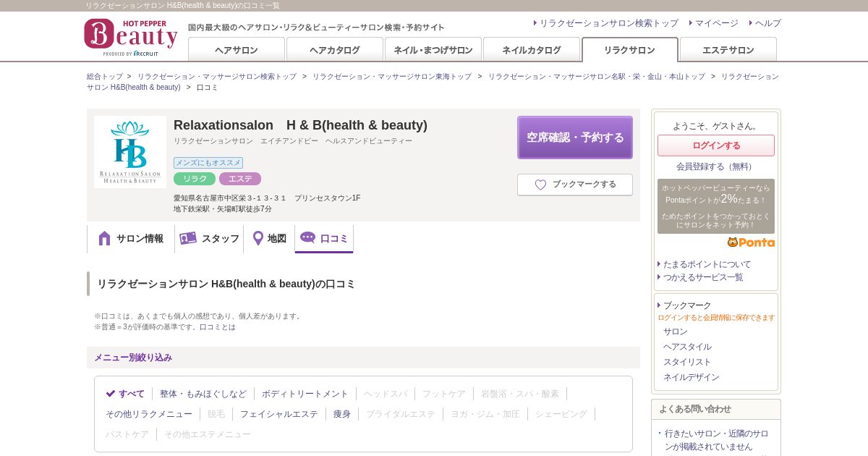The image size is (868, 456).
Task: Select the すべて menu filter
Action: tap(125, 394)
